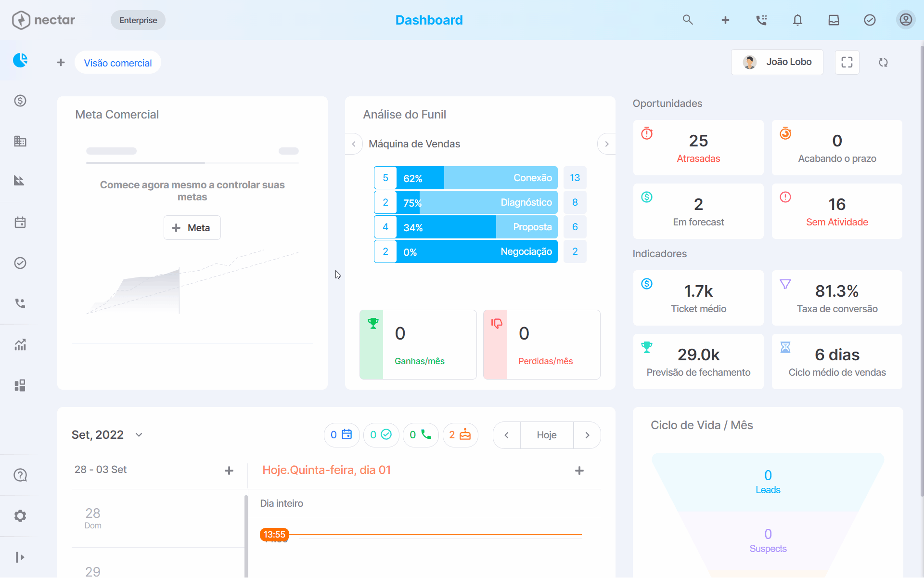This screenshot has height=578, width=924.
Task: Select the Visão comercial tab
Action: [x=118, y=63]
